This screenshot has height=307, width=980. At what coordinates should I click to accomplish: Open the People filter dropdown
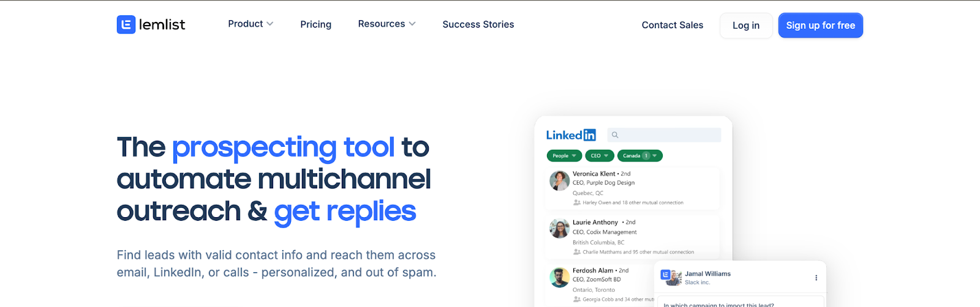coord(564,156)
